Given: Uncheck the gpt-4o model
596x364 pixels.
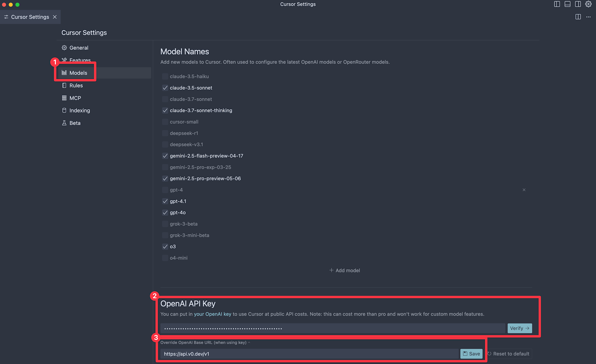Looking at the screenshot, I should tap(165, 212).
